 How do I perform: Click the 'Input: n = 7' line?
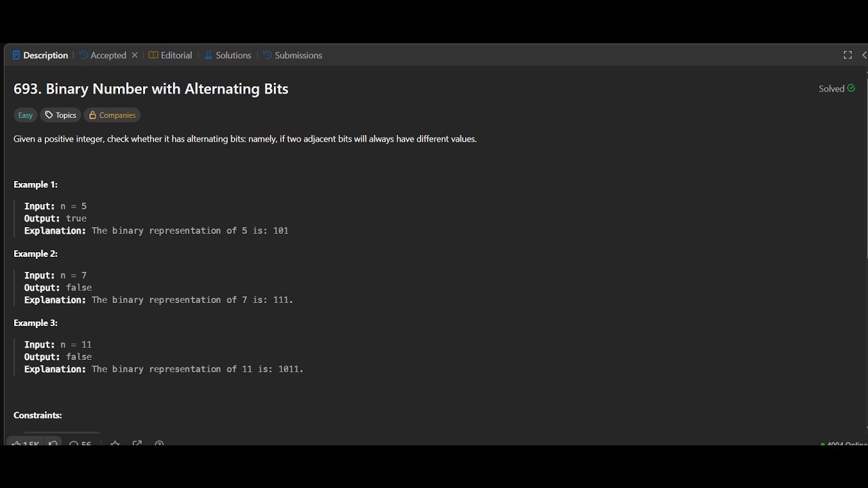(x=56, y=275)
